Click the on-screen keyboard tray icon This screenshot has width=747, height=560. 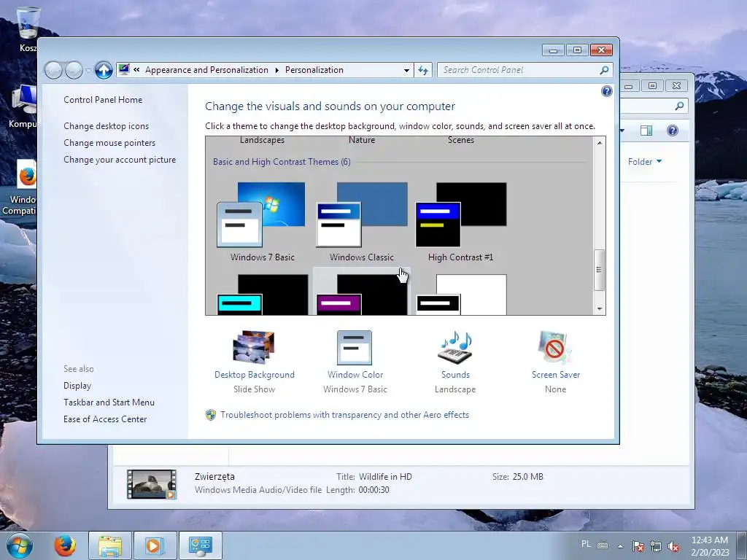pyautogui.click(x=603, y=545)
